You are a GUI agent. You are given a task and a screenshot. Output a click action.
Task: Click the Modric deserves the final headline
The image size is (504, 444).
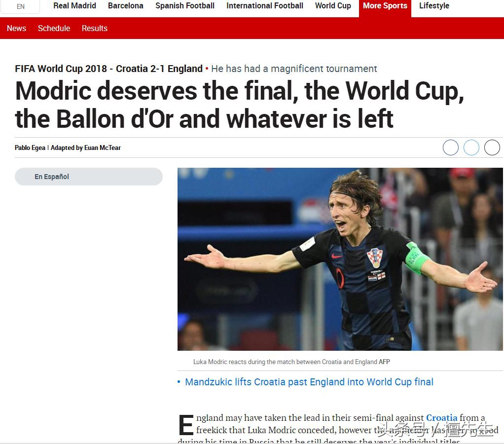(x=240, y=105)
